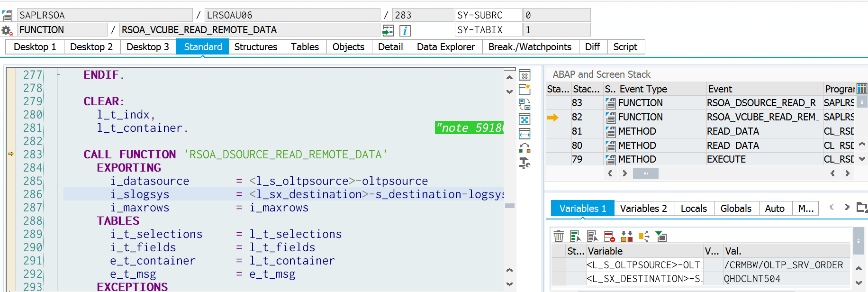This screenshot has height=292, width=868.
Task: Click the gear icon beside FUNCTION field
Action: click(x=7, y=30)
